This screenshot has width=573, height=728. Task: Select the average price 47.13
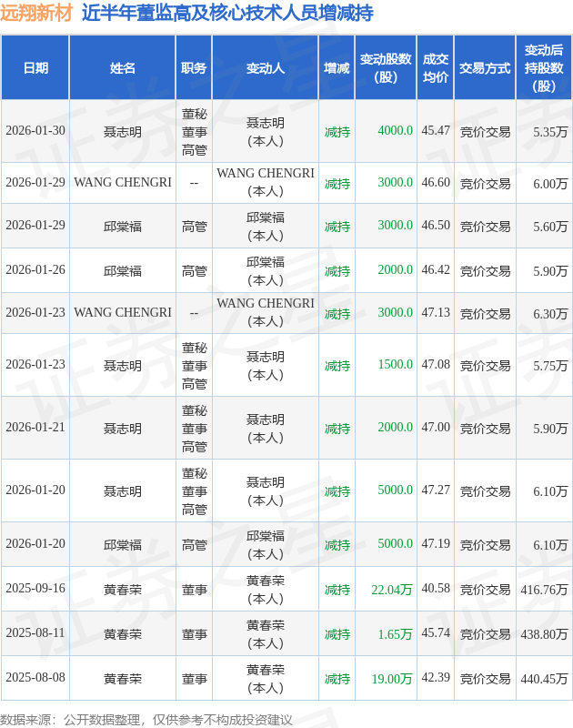tap(436, 312)
